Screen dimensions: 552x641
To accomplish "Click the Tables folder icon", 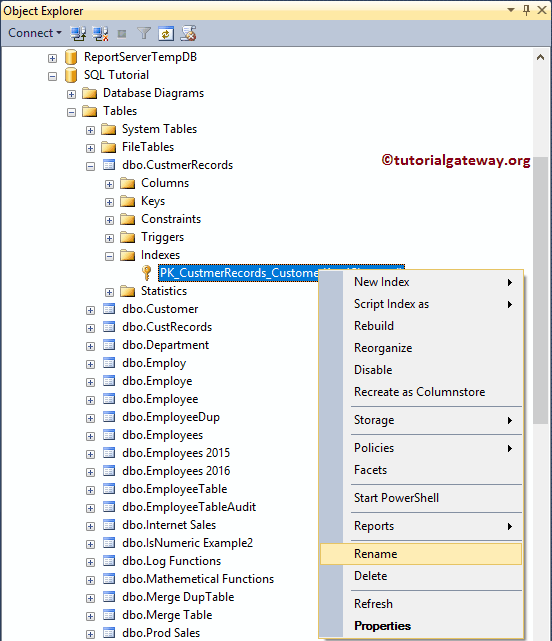I will [90, 111].
